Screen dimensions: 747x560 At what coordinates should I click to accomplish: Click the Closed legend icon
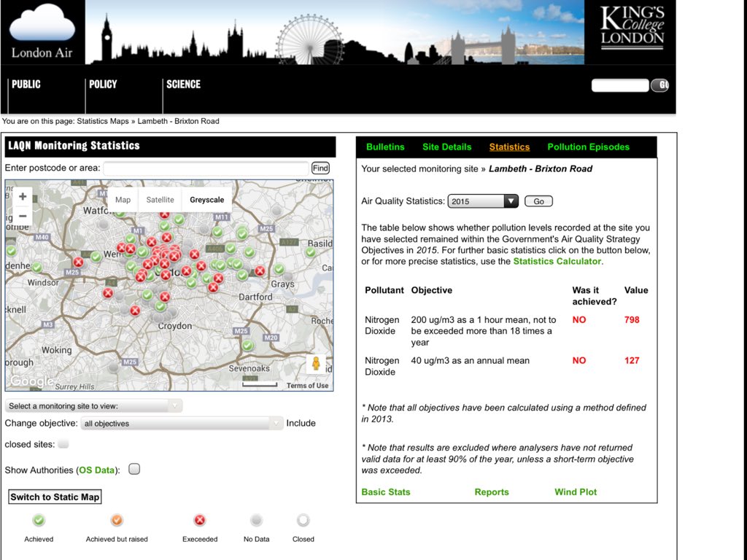click(x=303, y=521)
